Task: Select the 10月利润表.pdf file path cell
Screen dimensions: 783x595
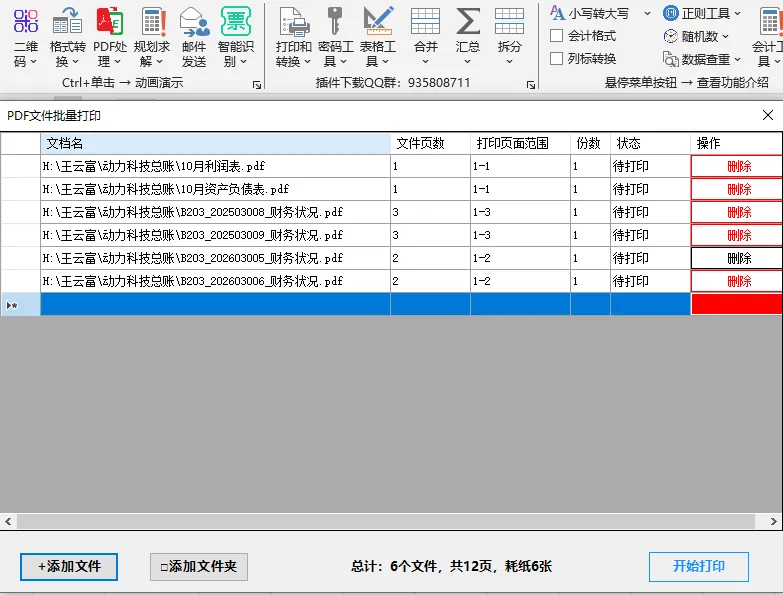Action: (215, 166)
